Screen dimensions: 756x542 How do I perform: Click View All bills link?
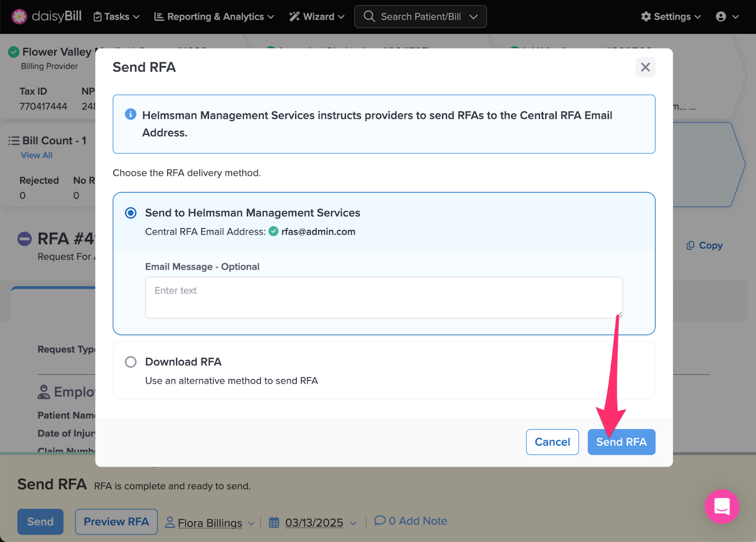click(x=36, y=155)
